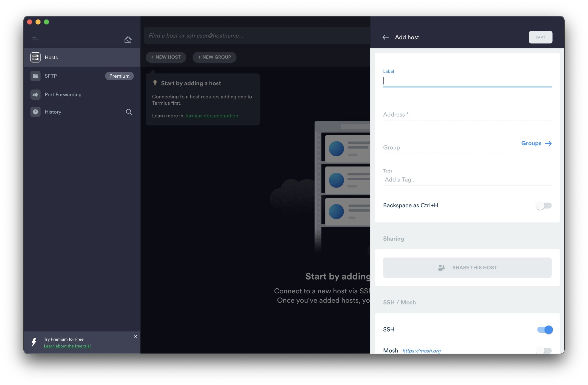Open Termius documentation link

tap(211, 115)
